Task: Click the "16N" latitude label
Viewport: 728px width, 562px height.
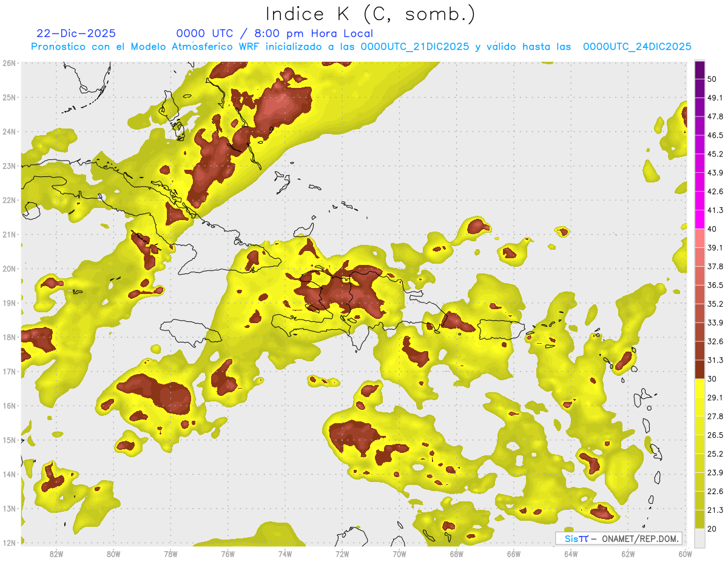Action: pos(9,406)
